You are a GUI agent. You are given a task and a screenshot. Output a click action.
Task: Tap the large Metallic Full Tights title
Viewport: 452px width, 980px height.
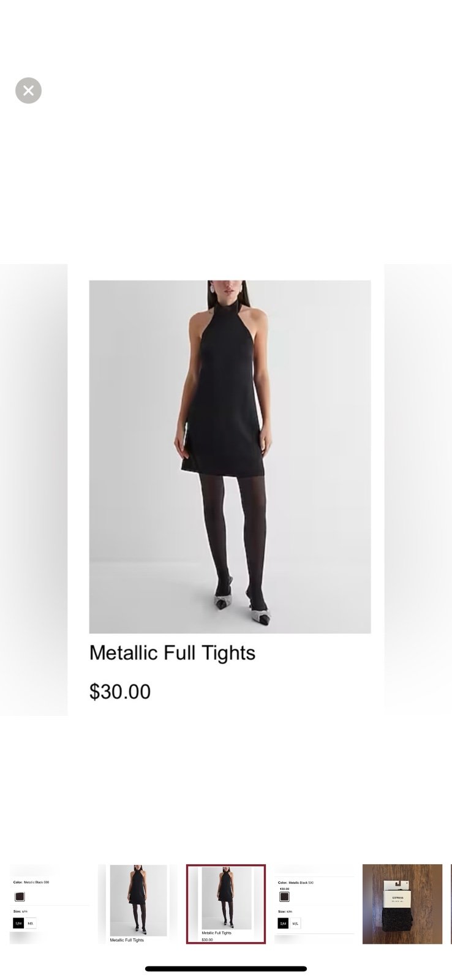pos(172,653)
